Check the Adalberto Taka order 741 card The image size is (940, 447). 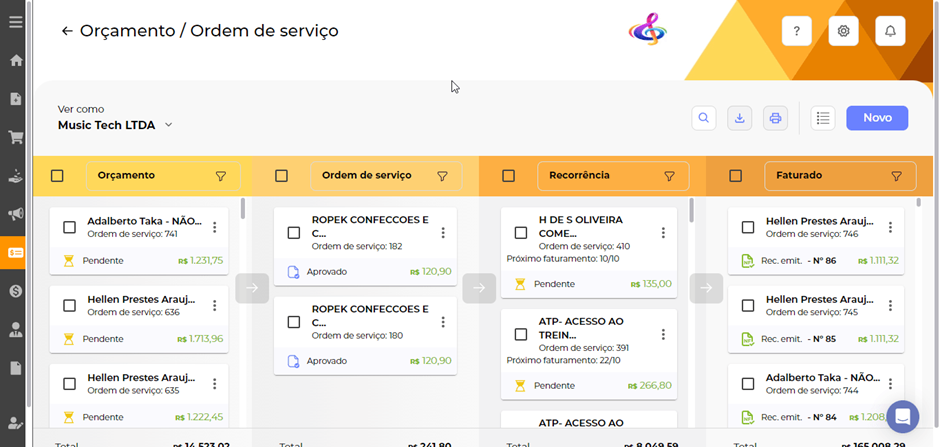[x=70, y=228]
